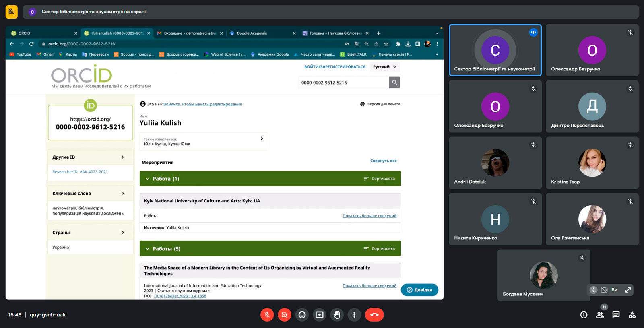The image size is (644, 328).
Task: Raise hand in the meeting
Action: (x=337, y=315)
